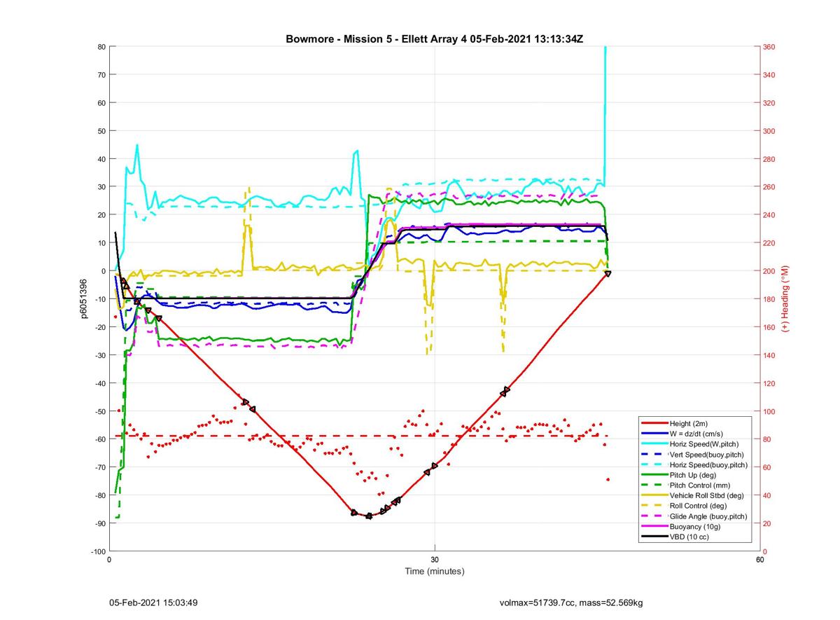This screenshot has height=620, width=840.
Task: Click the '-50' tick on the left axis
Action: (100, 411)
